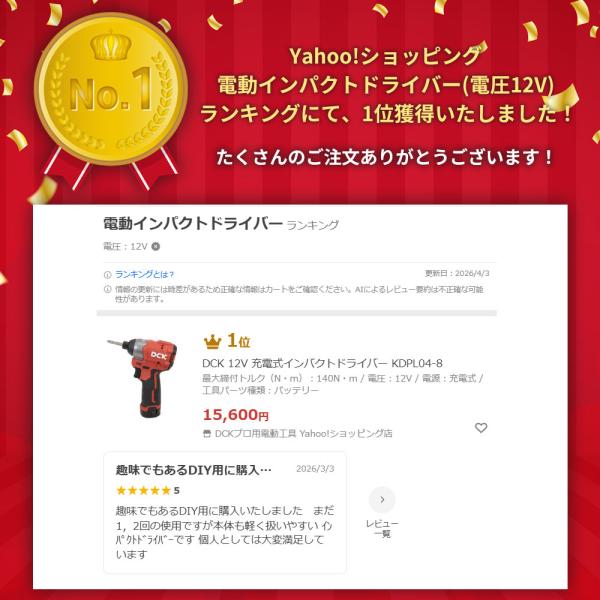
Task: Click the review body text about DIY use
Action: tap(225, 532)
